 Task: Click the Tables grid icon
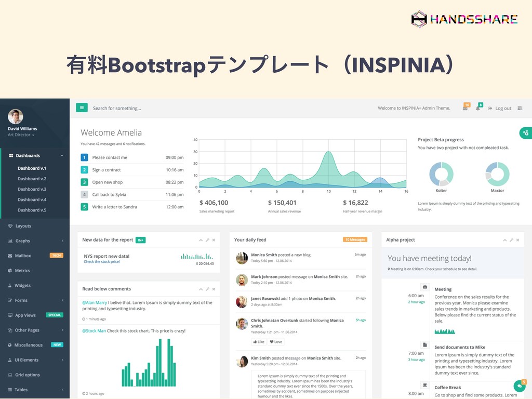tap(10, 390)
